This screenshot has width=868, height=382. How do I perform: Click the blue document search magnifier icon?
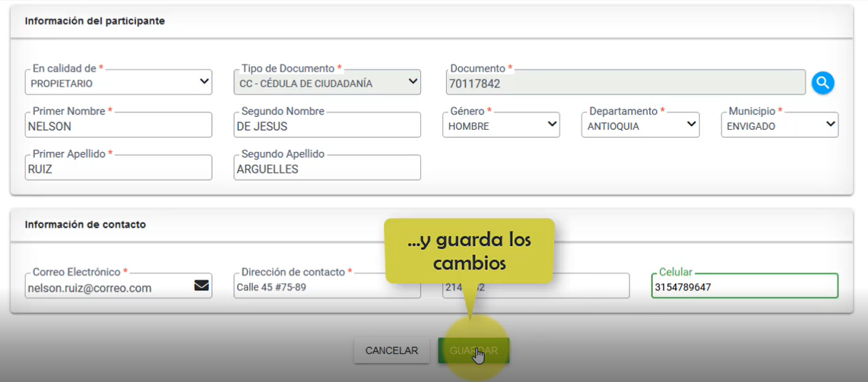pyautogui.click(x=822, y=83)
